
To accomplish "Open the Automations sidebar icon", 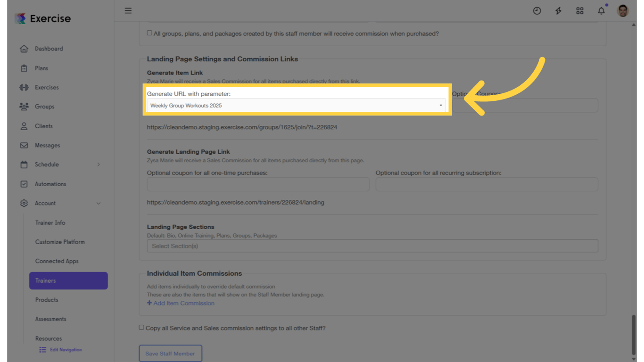I will 24,184.
